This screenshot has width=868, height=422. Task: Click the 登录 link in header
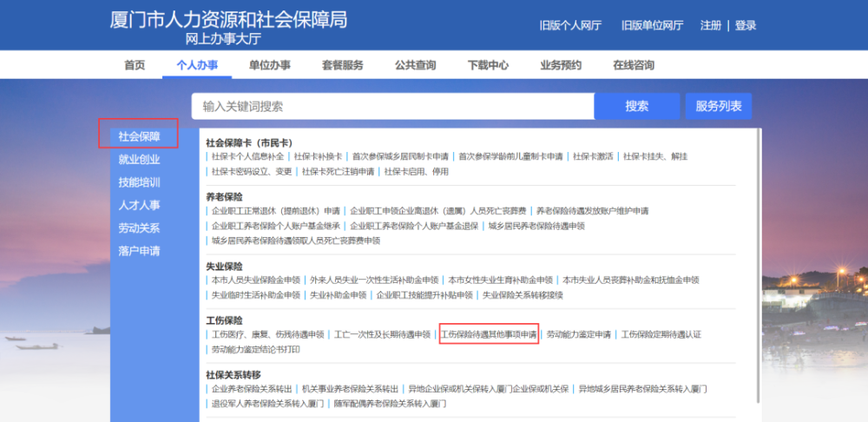tap(746, 25)
